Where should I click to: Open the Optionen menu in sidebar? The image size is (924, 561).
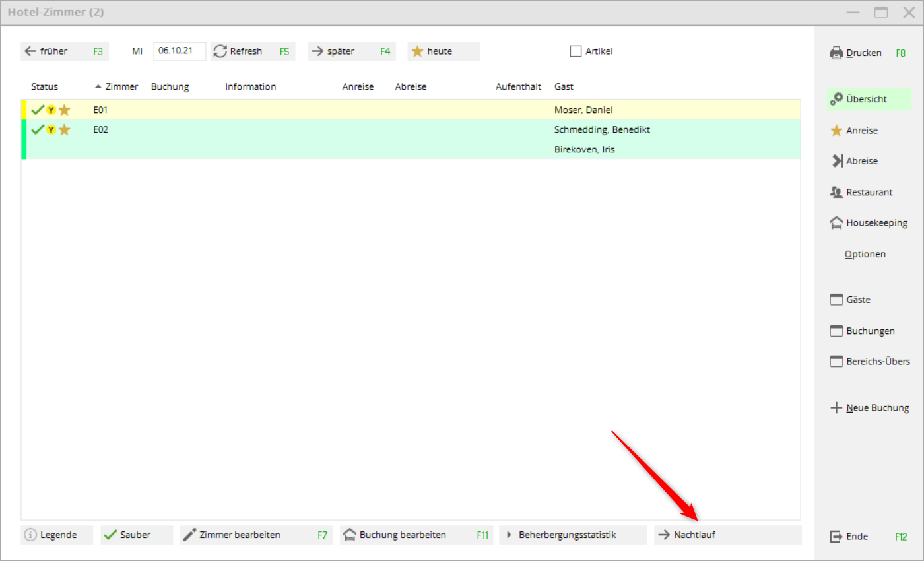coord(865,254)
